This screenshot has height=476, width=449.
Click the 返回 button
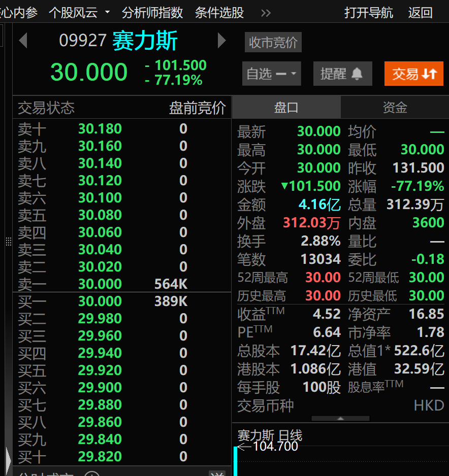tap(420, 13)
